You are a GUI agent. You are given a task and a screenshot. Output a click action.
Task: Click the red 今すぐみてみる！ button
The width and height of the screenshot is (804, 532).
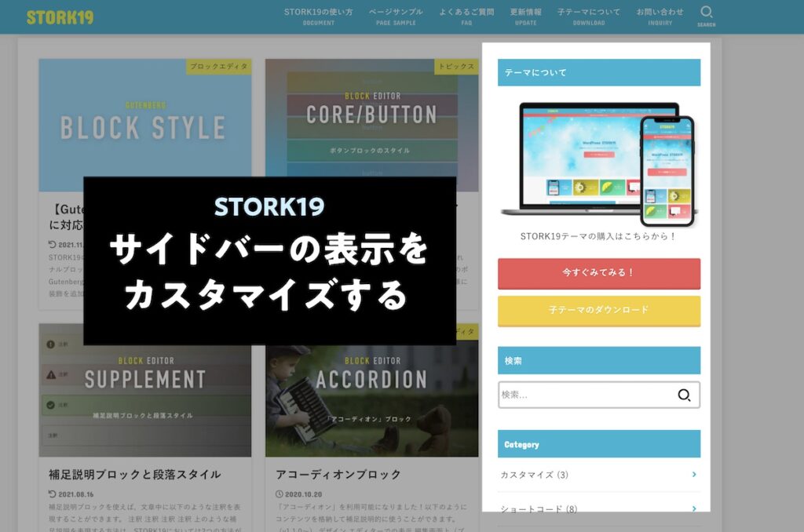pos(599,274)
